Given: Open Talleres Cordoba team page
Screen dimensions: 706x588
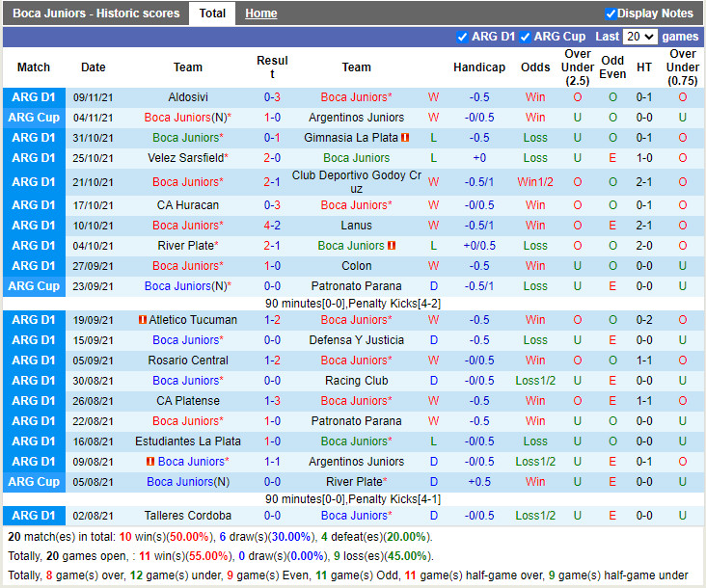Looking at the screenshot, I should (188, 516).
